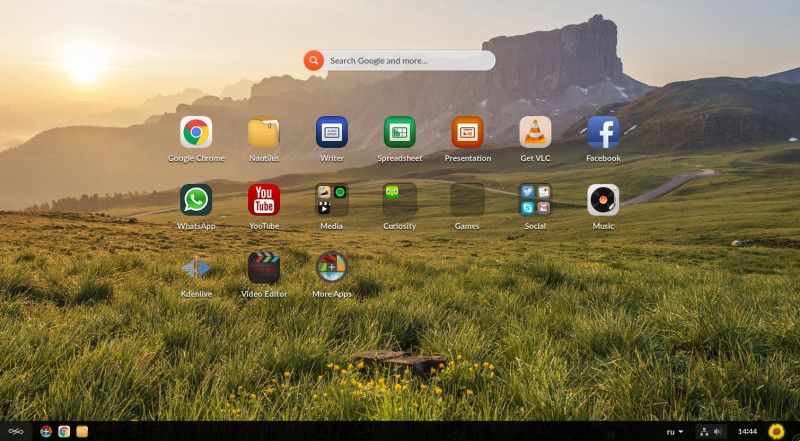
Task: Launch WhatsApp from the desktop grid
Action: (196, 200)
